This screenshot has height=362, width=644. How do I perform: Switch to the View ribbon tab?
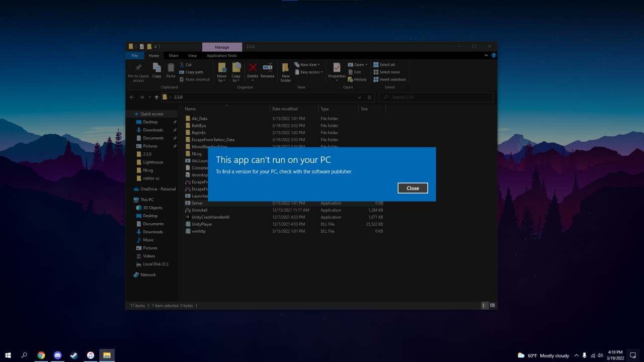(x=192, y=56)
